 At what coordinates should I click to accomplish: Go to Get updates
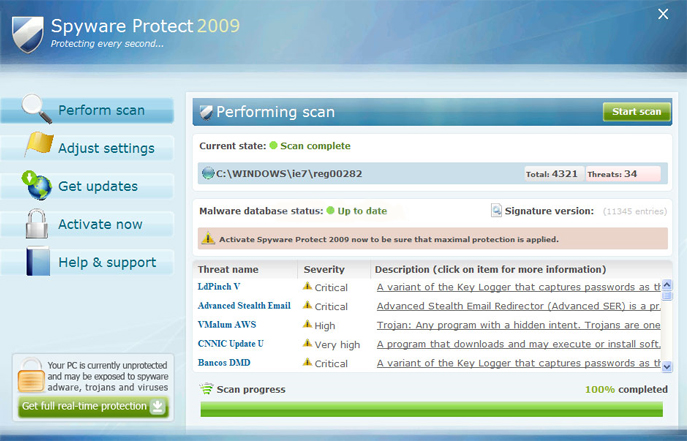[x=87, y=186]
